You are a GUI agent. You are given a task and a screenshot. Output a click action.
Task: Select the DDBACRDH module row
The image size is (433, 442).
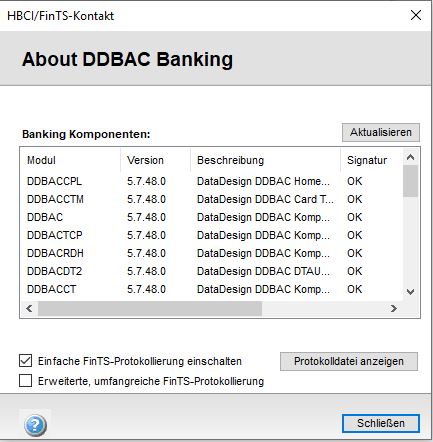(211, 253)
